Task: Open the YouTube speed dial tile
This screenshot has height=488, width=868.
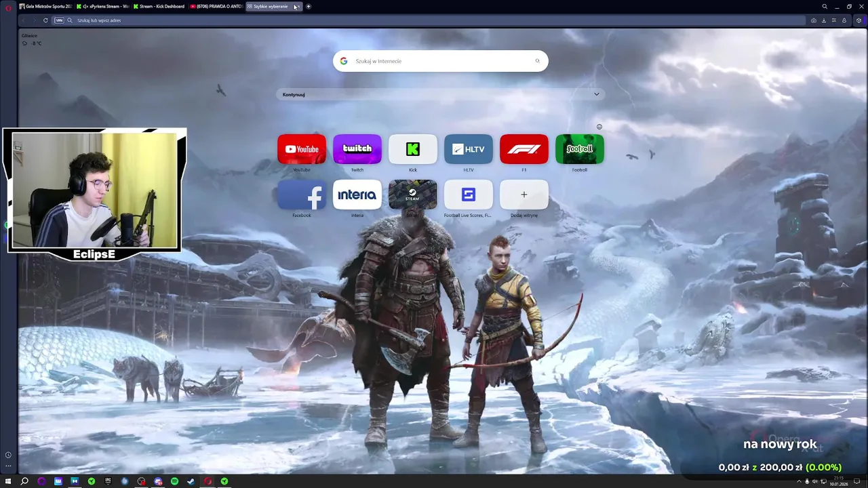Action: (x=302, y=149)
